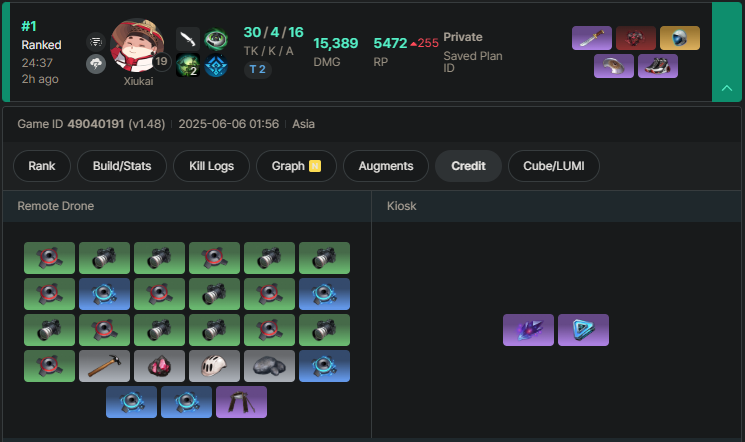Open the Build/Stats tab
The image size is (745, 442).
(x=122, y=166)
